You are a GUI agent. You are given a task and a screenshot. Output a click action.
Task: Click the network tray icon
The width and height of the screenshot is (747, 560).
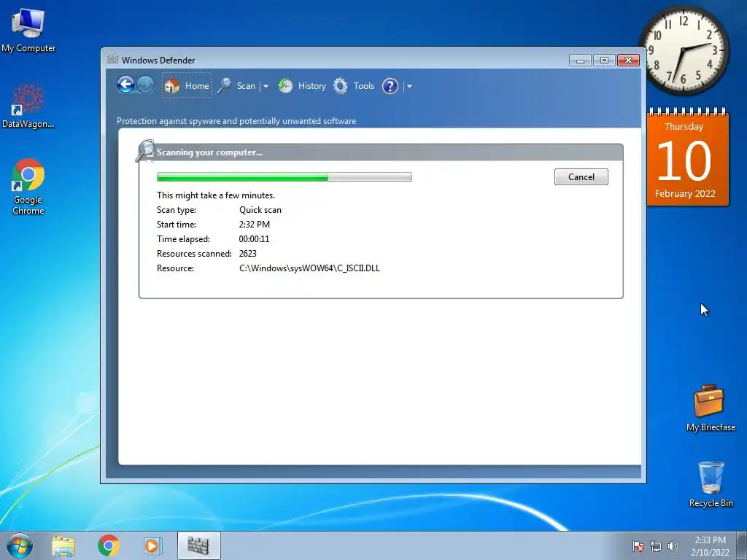point(656,546)
